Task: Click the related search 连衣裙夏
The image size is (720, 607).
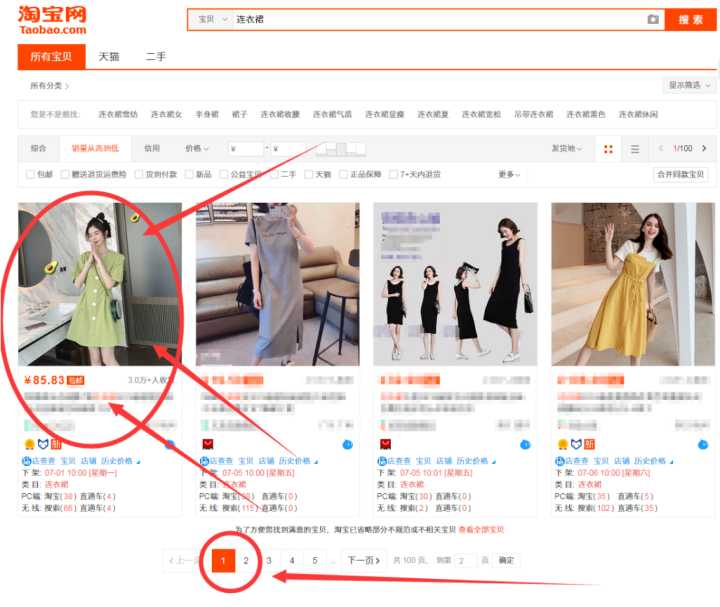Action: [x=433, y=114]
